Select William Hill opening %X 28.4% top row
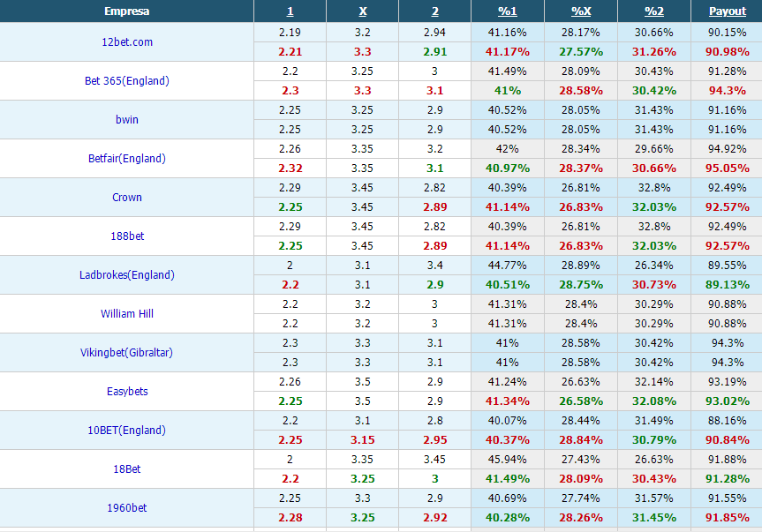 click(581, 304)
